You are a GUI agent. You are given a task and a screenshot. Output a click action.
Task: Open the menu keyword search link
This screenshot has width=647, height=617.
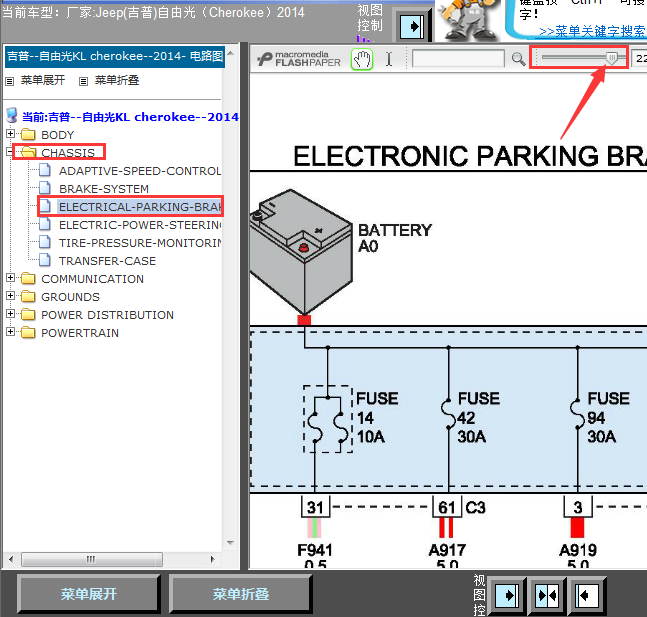point(593,31)
